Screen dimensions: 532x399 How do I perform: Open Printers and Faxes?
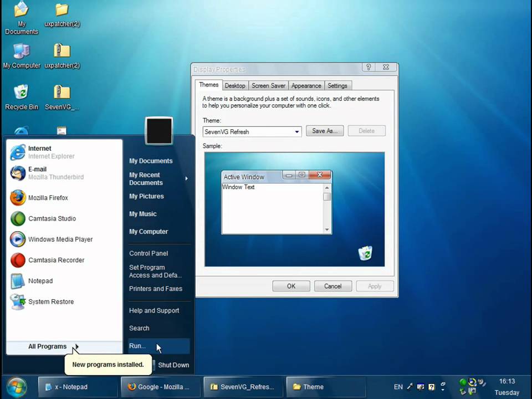(156, 289)
